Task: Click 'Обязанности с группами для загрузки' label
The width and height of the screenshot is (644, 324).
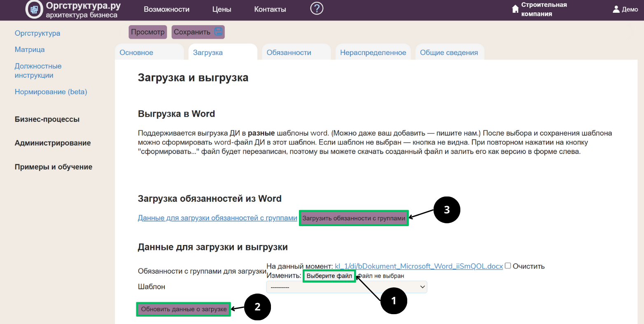Action: (202, 271)
